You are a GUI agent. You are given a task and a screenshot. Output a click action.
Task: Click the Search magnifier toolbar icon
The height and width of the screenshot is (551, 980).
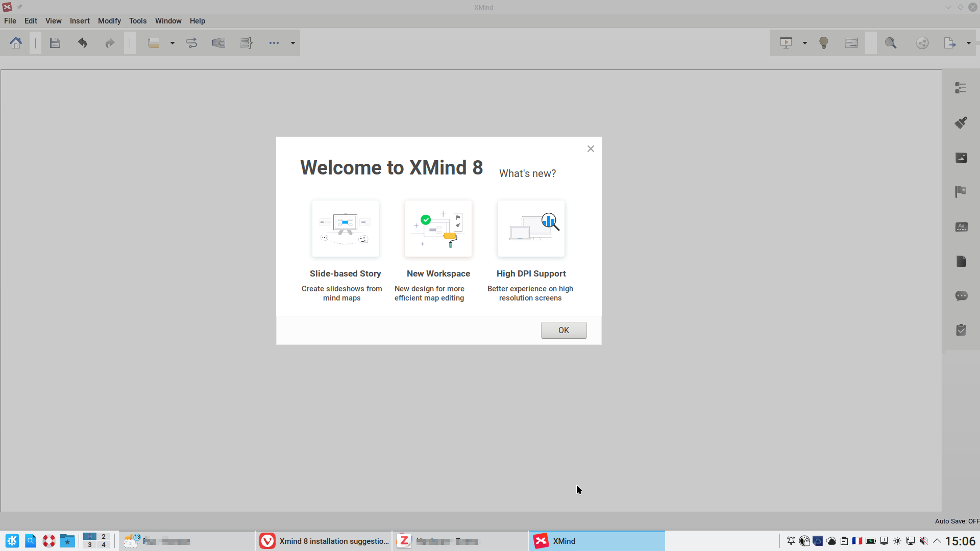coord(891,43)
